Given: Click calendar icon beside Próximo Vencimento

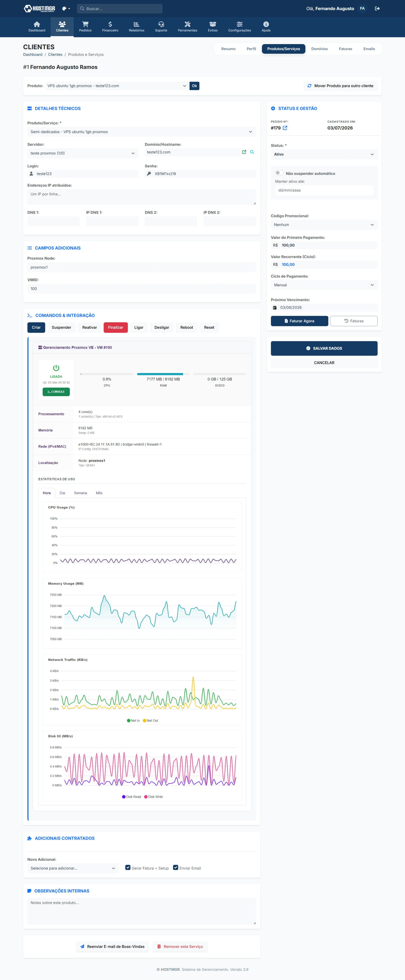Looking at the screenshot, I should pos(275,307).
